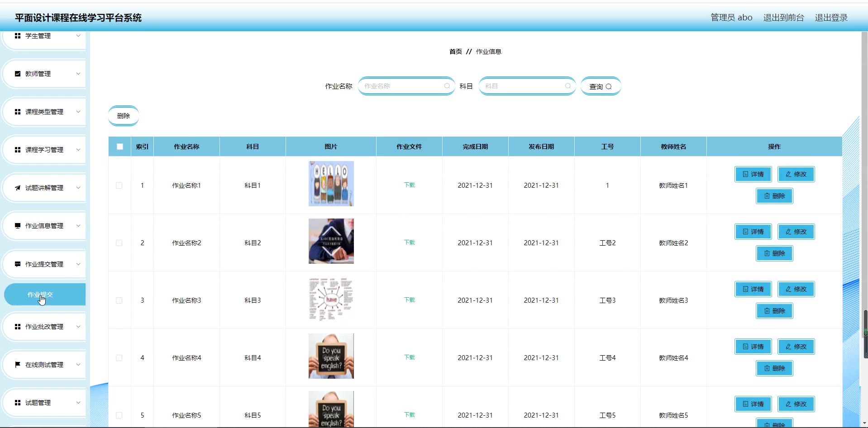Select 作业批改管理 in the sidebar
Viewport: 868px width, 428px height.
pyautogui.click(x=44, y=327)
